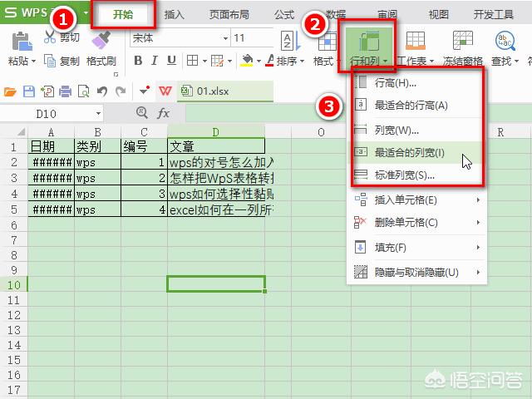Click the Paste clipboard icon
The image size is (532, 399).
22,42
